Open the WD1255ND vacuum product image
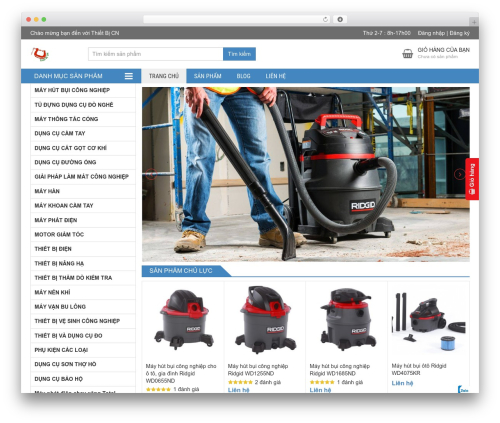Image resolution: width=500 pixels, height=423 pixels. pyautogui.click(x=265, y=319)
